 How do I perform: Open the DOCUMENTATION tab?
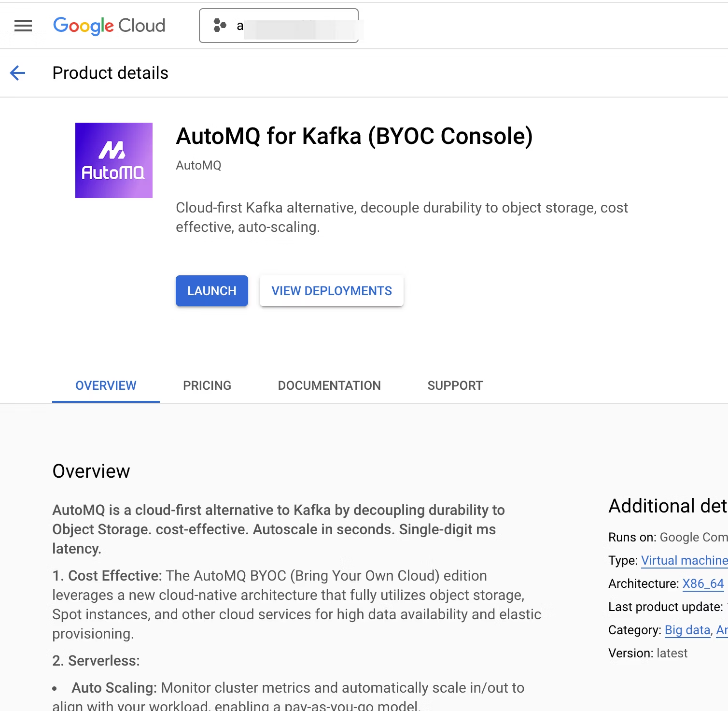click(x=329, y=385)
